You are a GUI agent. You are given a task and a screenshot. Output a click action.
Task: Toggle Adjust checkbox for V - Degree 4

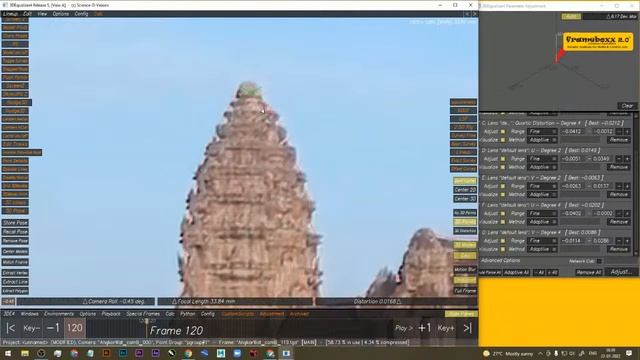point(503,241)
